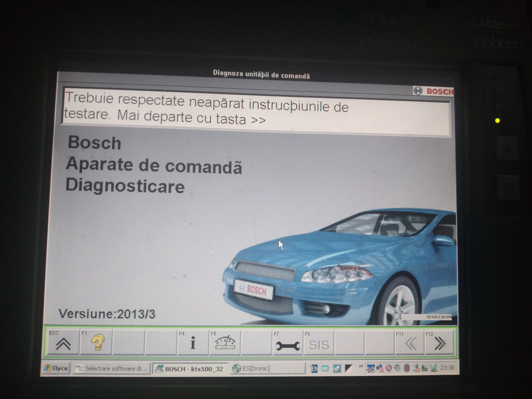The height and width of the screenshot is (399, 532).
Task: Click the ESI[tronic] globe icon in taskbar
Action: [x=237, y=368]
